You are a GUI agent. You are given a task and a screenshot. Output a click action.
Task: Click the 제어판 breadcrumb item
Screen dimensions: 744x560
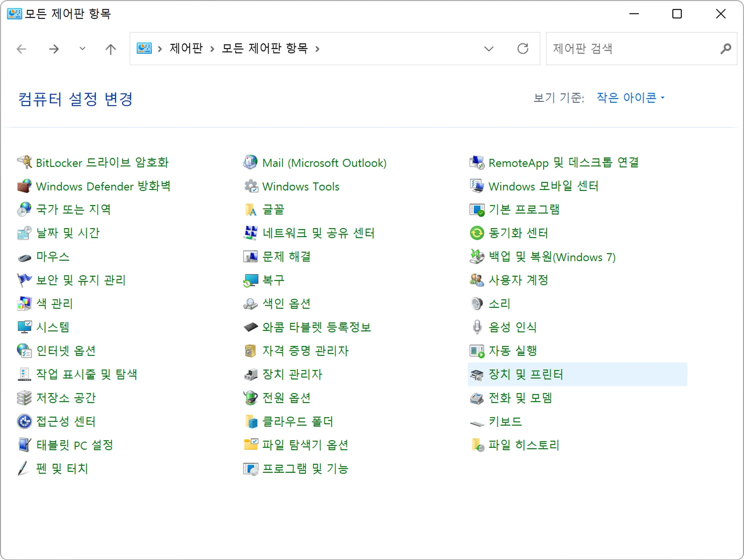click(x=186, y=48)
